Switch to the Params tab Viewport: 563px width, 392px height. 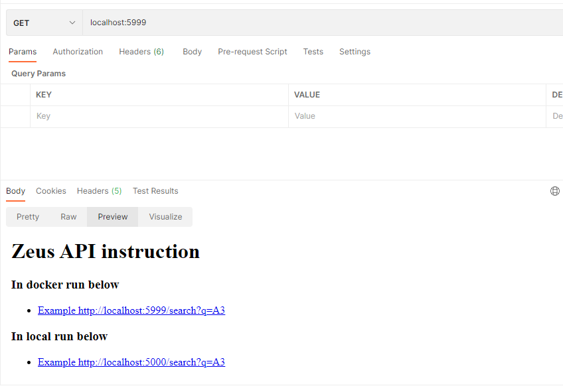[x=23, y=52]
